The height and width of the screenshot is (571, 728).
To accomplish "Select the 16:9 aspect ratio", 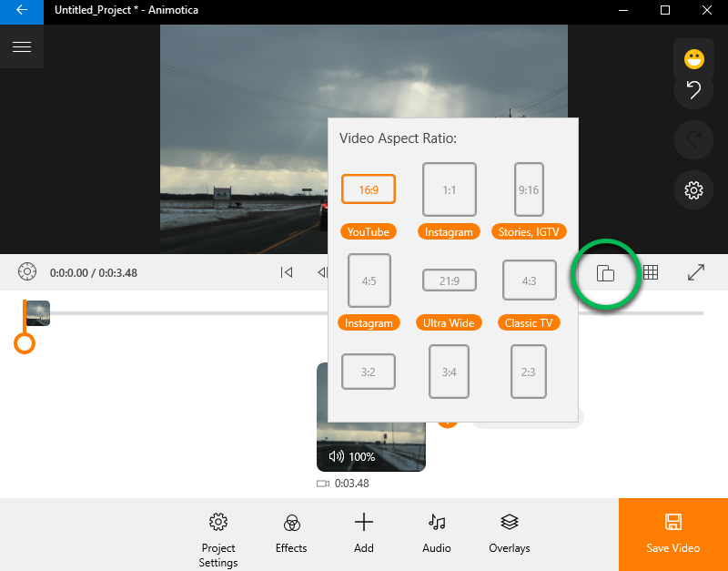I will point(369,189).
